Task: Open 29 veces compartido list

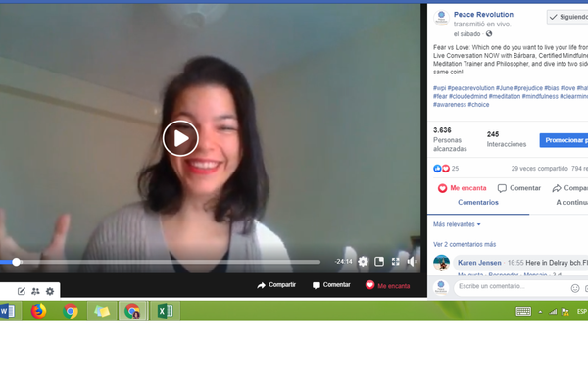Action: coord(540,169)
